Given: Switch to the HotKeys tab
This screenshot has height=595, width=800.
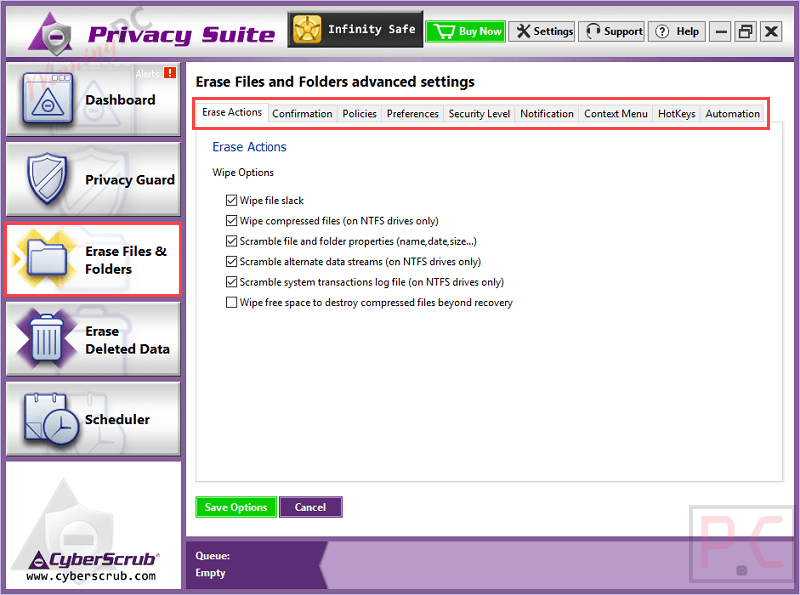Looking at the screenshot, I should 677,113.
